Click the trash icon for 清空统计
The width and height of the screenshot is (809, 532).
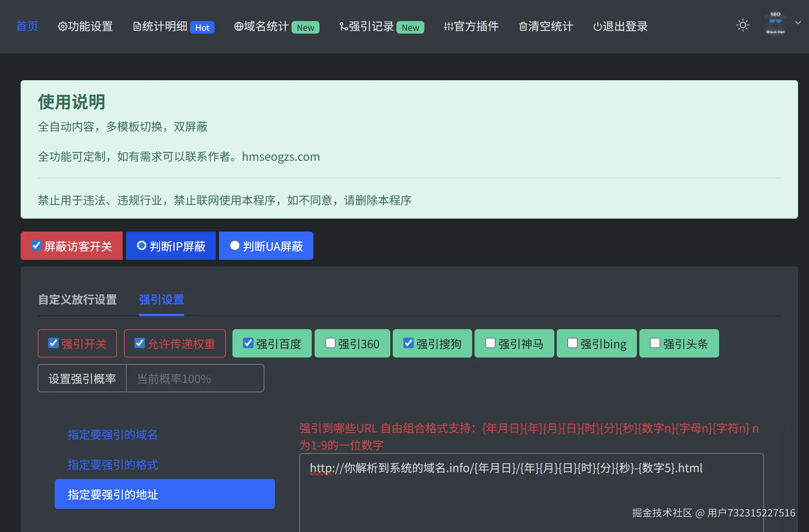pos(523,27)
